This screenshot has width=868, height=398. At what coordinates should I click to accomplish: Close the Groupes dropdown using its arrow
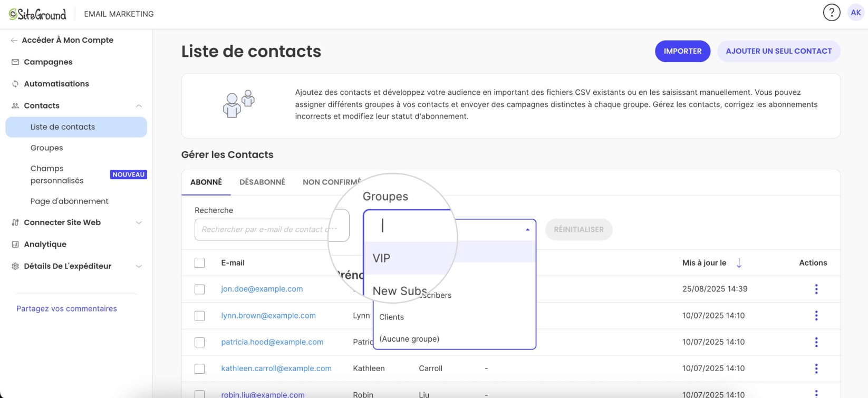(x=527, y=230)
